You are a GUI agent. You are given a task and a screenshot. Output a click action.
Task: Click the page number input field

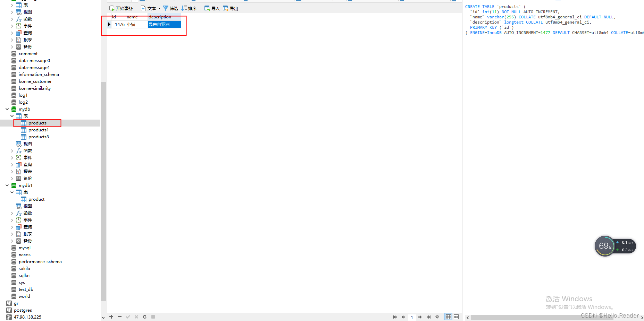[412, 316]
